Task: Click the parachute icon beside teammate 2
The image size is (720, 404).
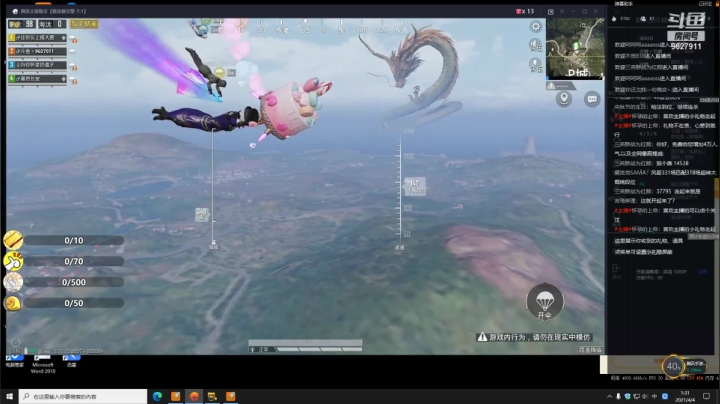Action: (73, 52)
